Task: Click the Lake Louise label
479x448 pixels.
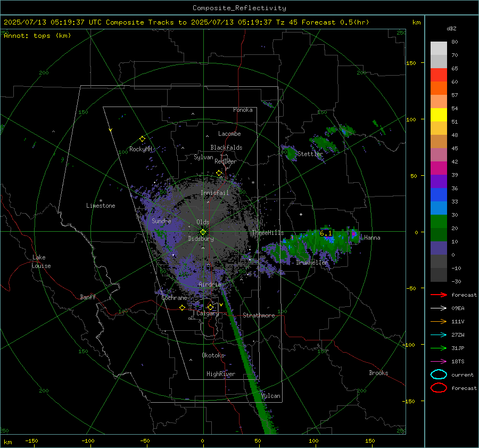Action: click(41, 262)
